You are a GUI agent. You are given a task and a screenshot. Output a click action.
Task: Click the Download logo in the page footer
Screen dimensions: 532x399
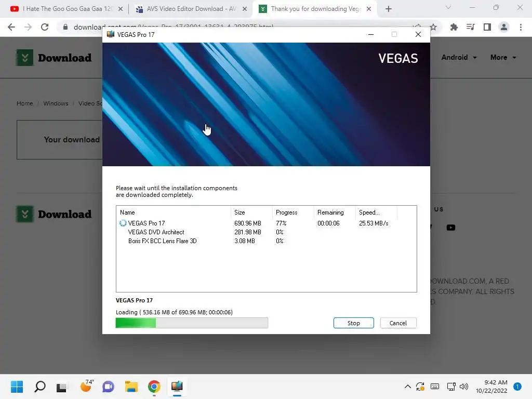54,214
